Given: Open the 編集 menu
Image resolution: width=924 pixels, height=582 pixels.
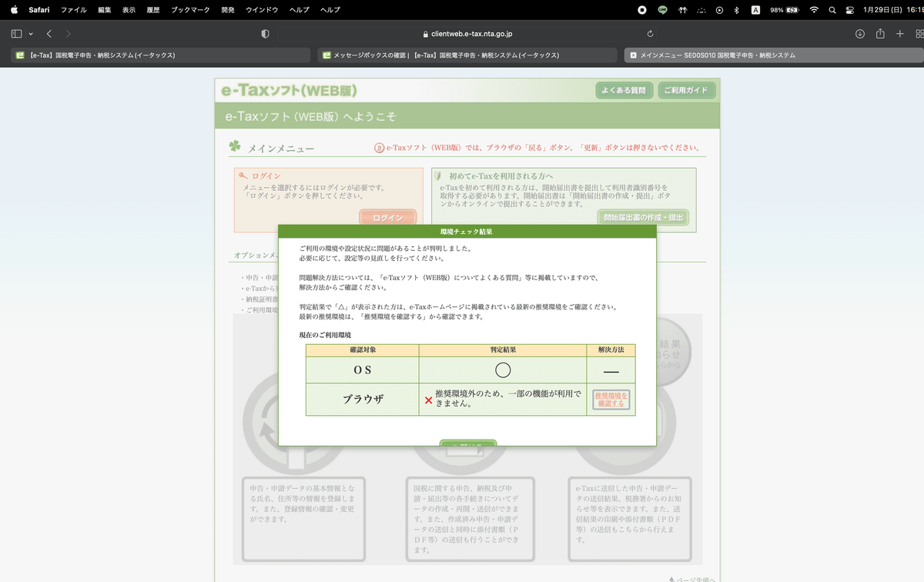Looking at the screenshot, I should click(105, 10).
